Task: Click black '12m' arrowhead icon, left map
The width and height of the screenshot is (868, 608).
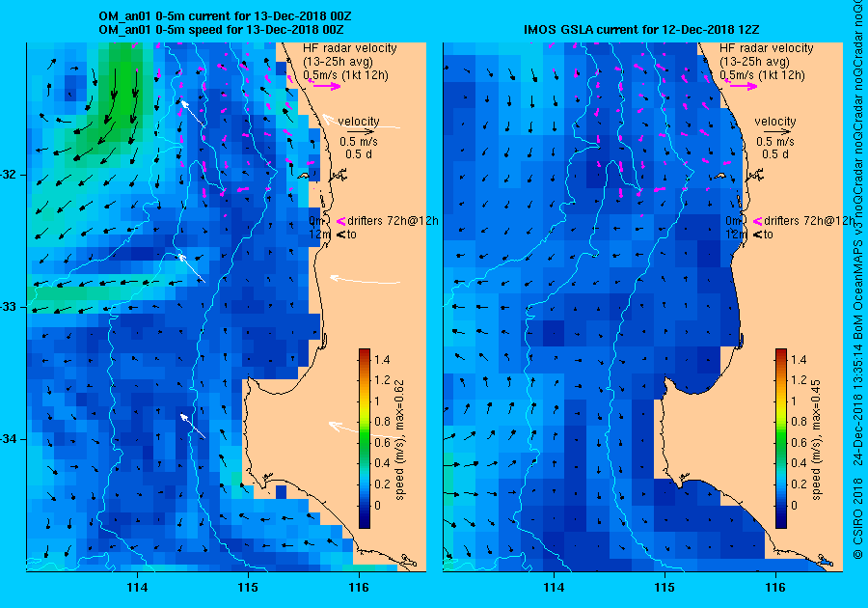Action: coord(341,235)
